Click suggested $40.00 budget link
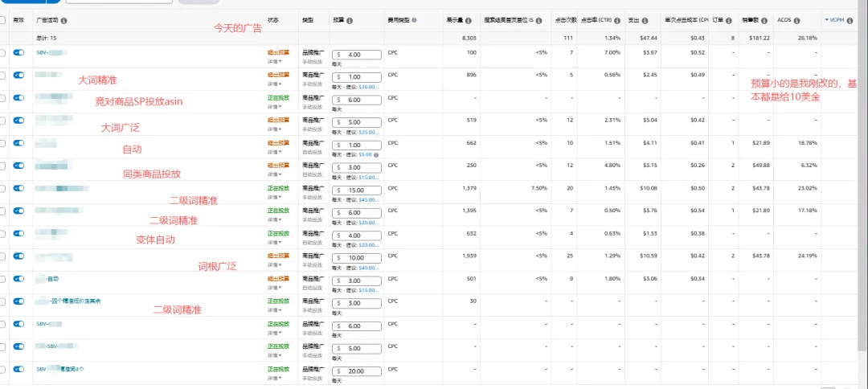Viewport: 868px width, 389px height. pyautogui.click(x=369, y=268)
